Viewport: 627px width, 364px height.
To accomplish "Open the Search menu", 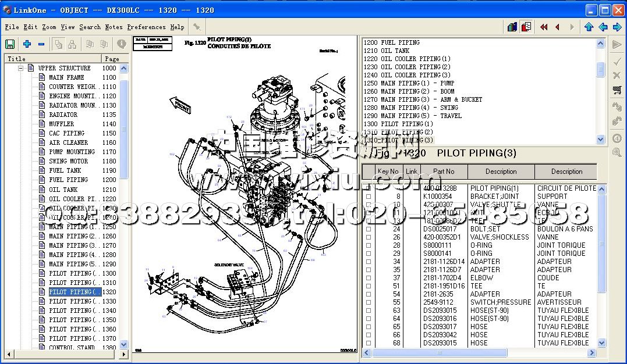I will click(x=90, y=27).
